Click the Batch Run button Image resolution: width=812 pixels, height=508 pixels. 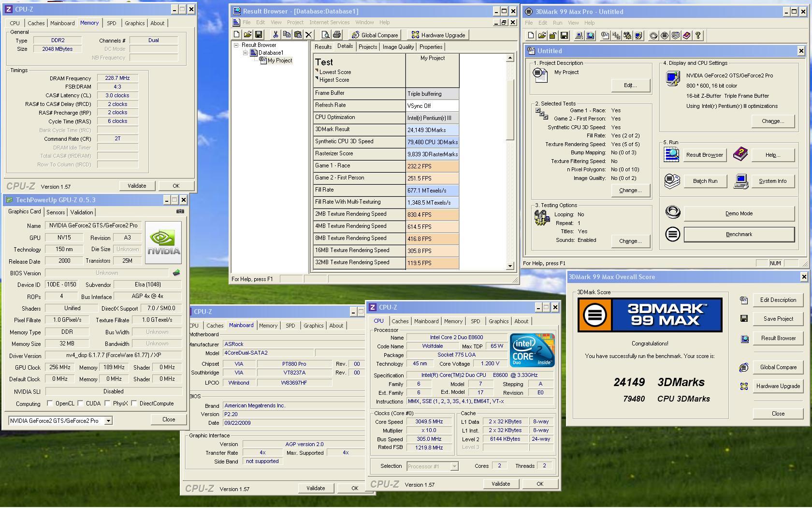705,181
